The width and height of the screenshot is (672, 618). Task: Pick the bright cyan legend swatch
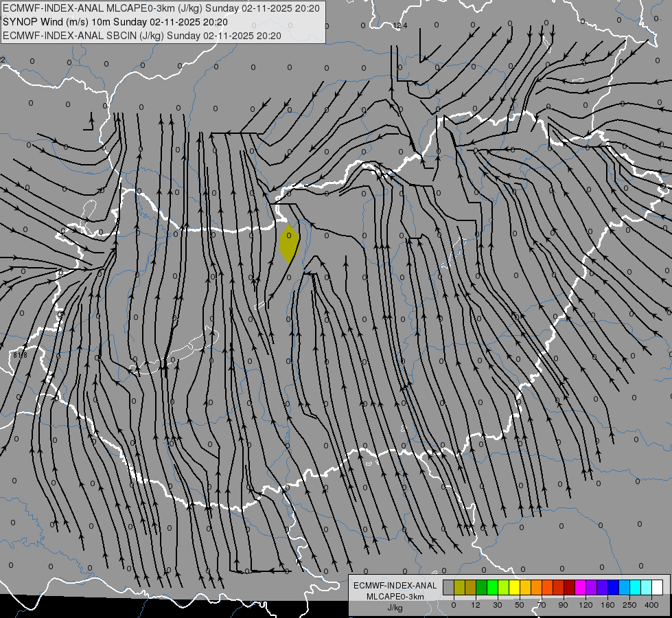635,587
